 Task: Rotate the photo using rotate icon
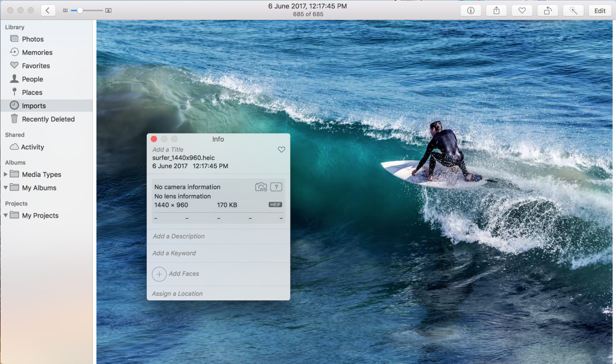pos(548,11)
